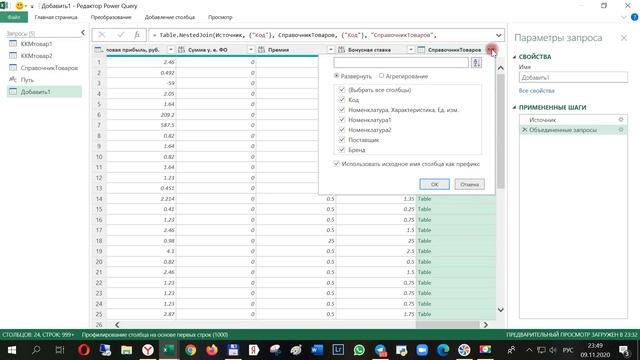Open Lightroom from taskbar
Screen dimensions: 640x360
(338, 350)
